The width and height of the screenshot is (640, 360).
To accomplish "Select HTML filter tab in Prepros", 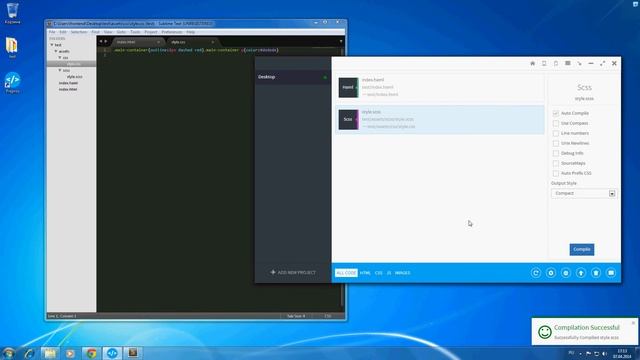I will tap(365, 273).
